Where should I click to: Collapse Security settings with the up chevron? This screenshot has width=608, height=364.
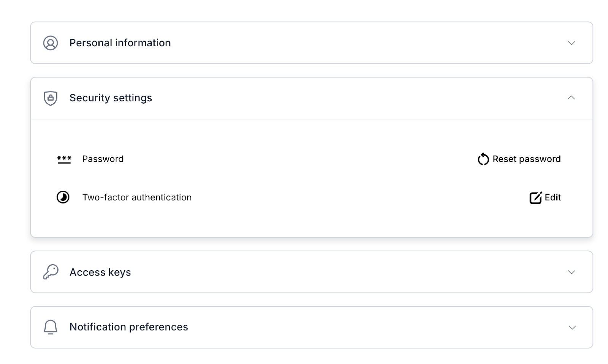click(x=571, y=98)
